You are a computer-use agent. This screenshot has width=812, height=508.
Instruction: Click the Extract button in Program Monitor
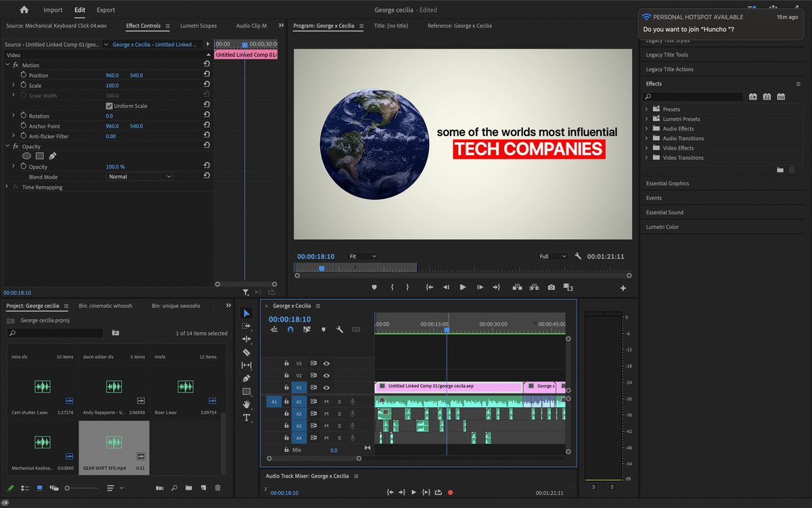(535, 287)
